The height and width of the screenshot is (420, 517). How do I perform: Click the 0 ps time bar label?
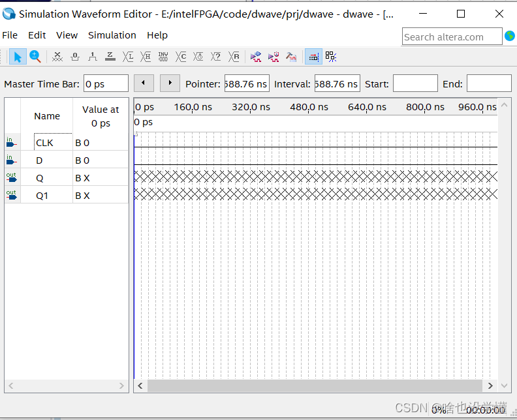pyautogui.click(x=144, y=122)
